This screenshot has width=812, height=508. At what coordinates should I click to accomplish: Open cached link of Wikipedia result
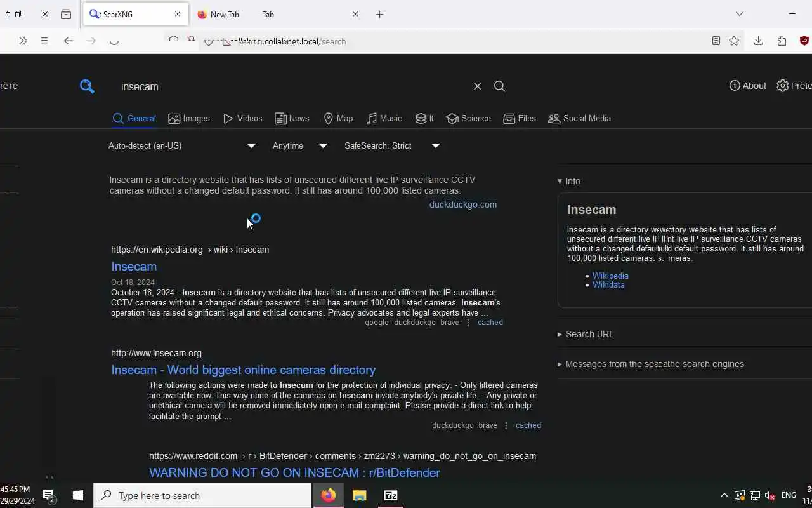490,323
